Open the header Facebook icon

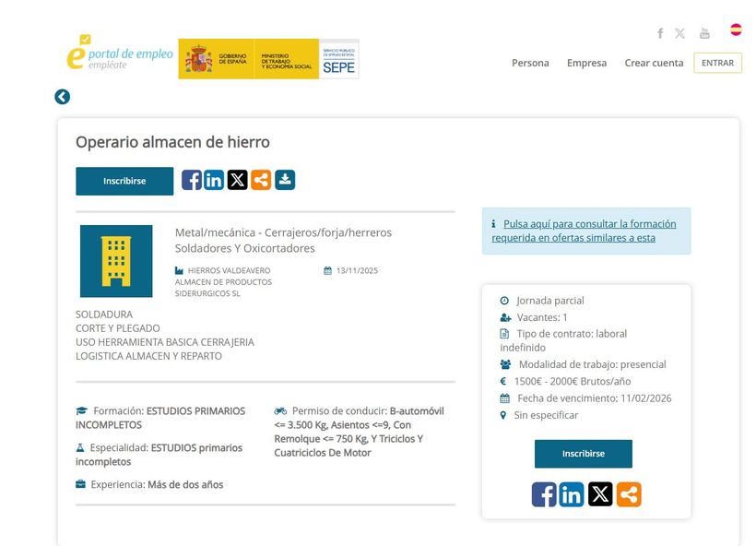click(x=660, y=33)
